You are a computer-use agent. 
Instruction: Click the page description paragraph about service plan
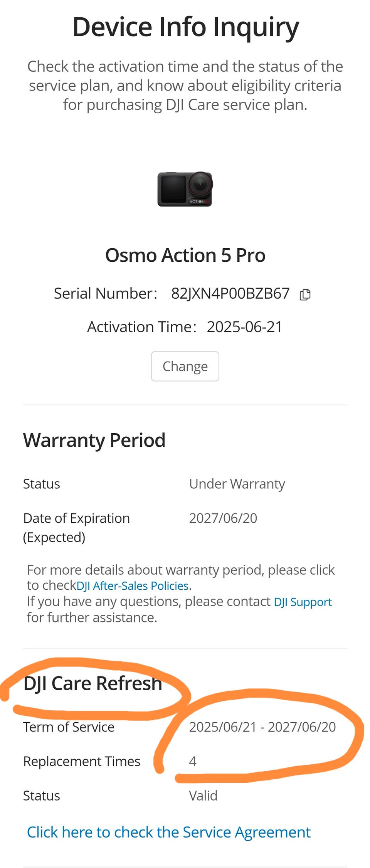pos(185,86)
